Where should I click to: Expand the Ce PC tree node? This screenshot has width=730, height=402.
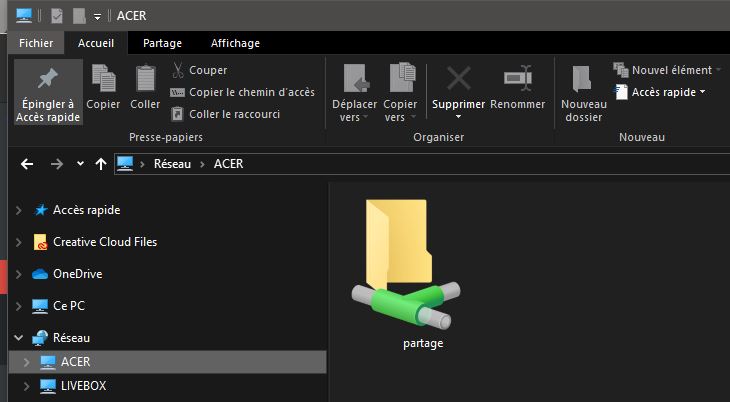pyautogui.click(x=19, y=306)
